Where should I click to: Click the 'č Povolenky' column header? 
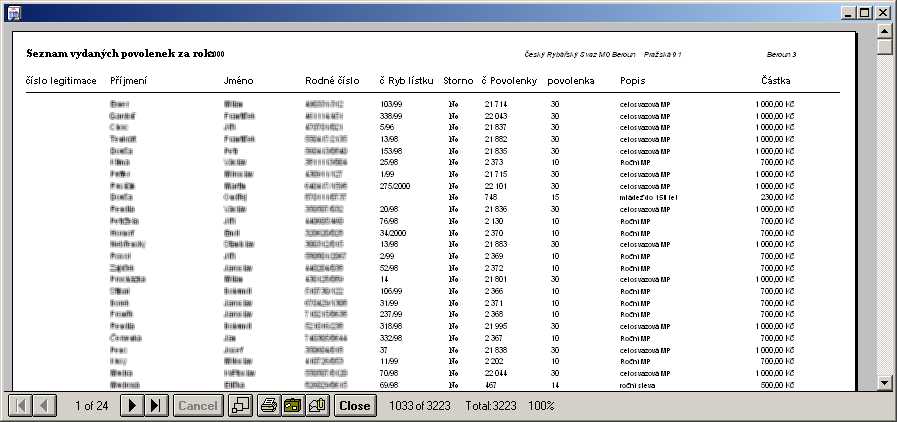pyautogui.click(x=509, y=81)
